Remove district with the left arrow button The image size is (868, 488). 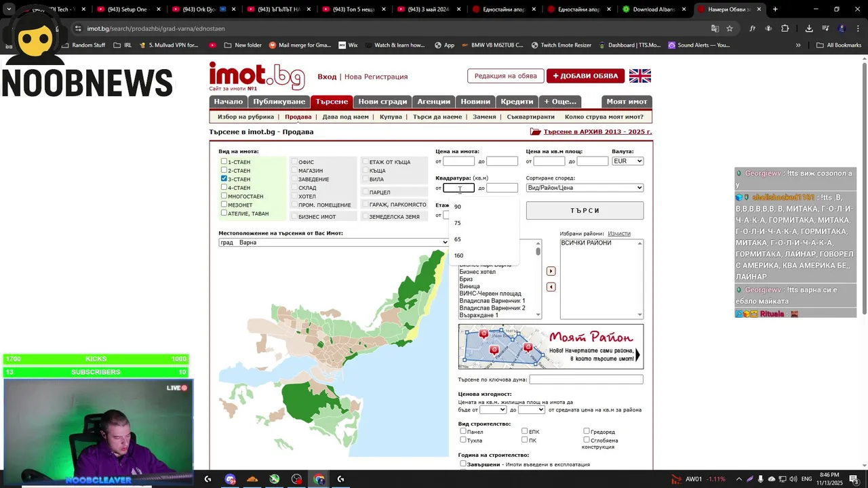pyautogui.click(x=551, y=287)
